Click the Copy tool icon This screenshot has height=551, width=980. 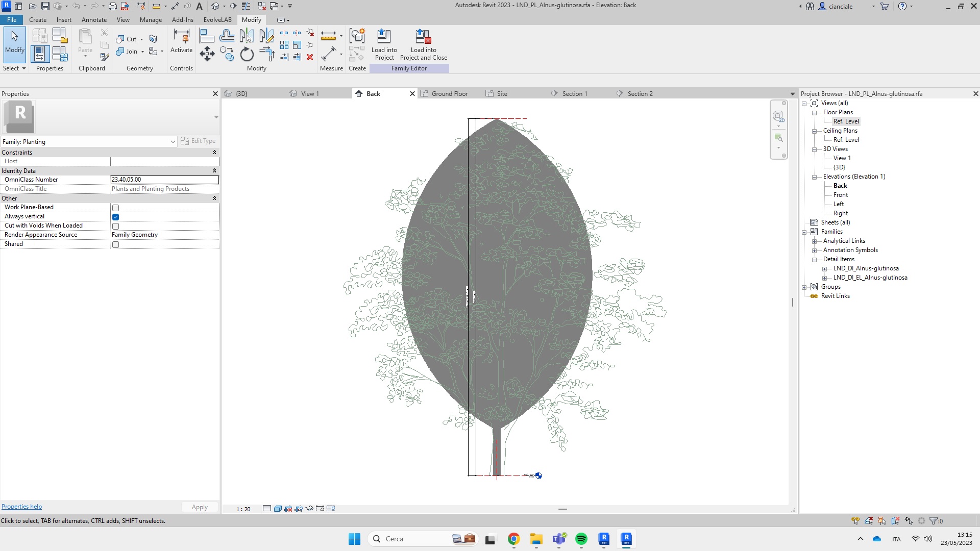pos(227,54)
